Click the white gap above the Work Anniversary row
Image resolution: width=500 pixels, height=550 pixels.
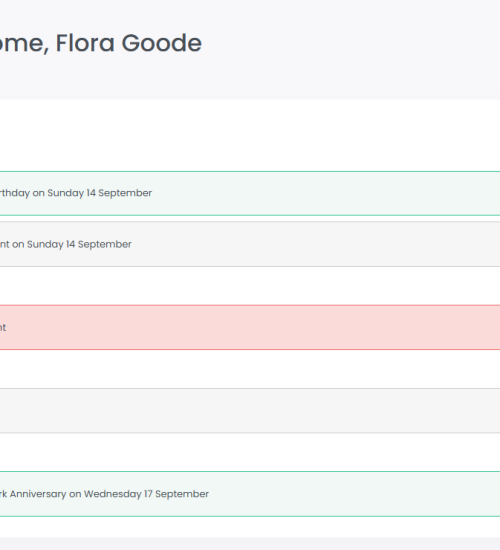[x=250, y=452]
